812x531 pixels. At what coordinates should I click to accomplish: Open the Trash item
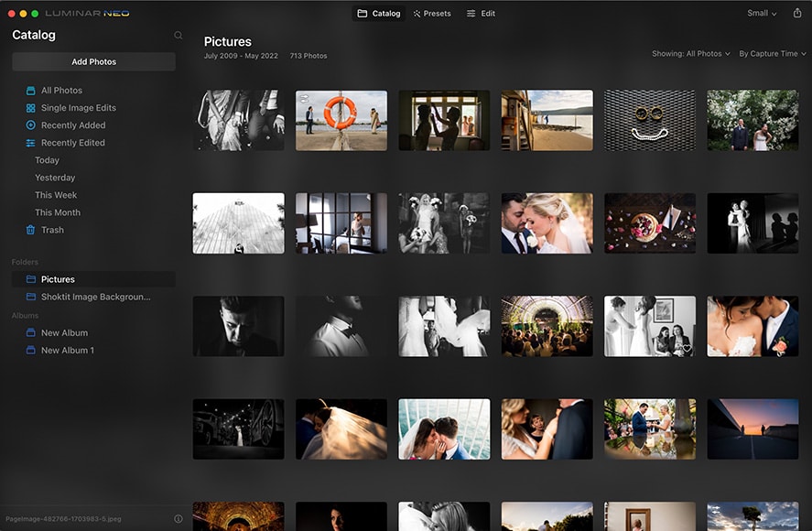point(52,230)
